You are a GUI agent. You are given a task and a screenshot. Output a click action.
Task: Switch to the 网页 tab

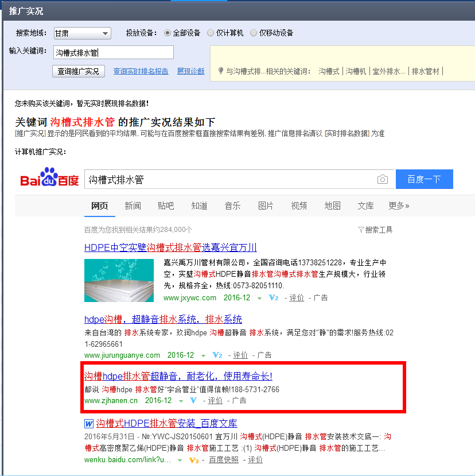tap(99, 206)
